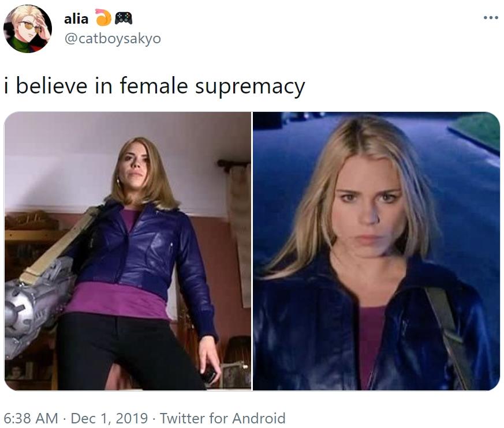Image resolution: width=504 pixels, height=428 pixels.
Task: Click the curtain rod in left photo
Action: 233,163
